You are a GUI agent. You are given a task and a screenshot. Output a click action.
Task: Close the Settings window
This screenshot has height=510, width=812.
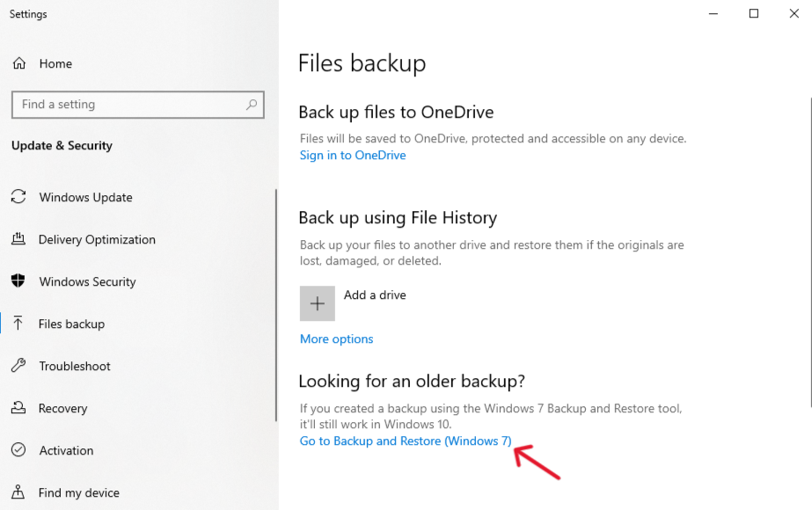794,13
